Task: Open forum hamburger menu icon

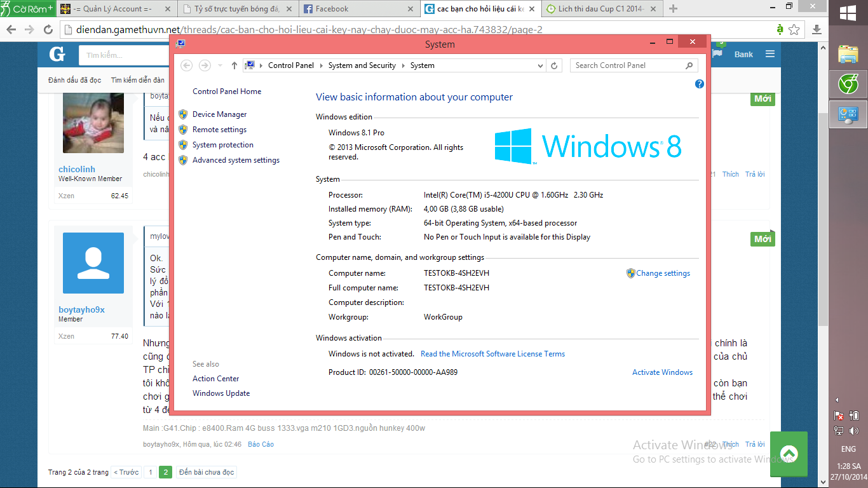Action: tap(770, 54)
